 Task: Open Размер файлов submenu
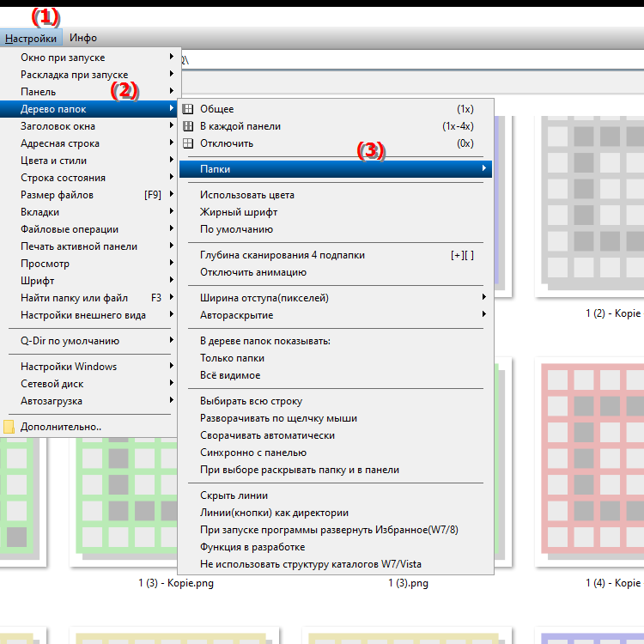pos(88,195)
